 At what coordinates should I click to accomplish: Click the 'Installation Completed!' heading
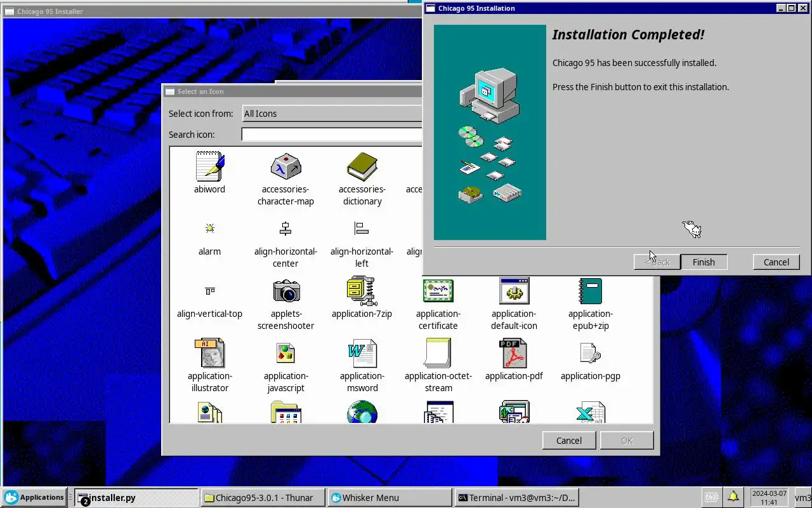coord(628,35)
